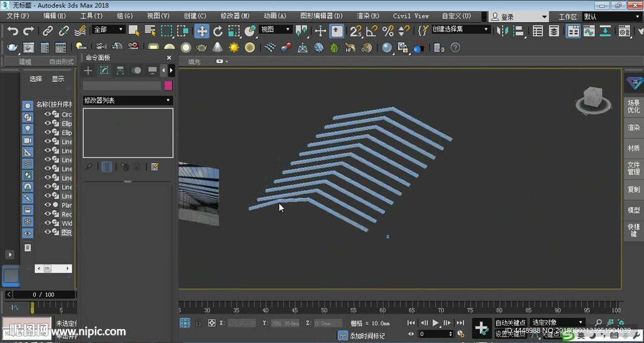Click the 文件管理 side button
The width and height of the screenshot is (644, 343).
tap(634, 169)
